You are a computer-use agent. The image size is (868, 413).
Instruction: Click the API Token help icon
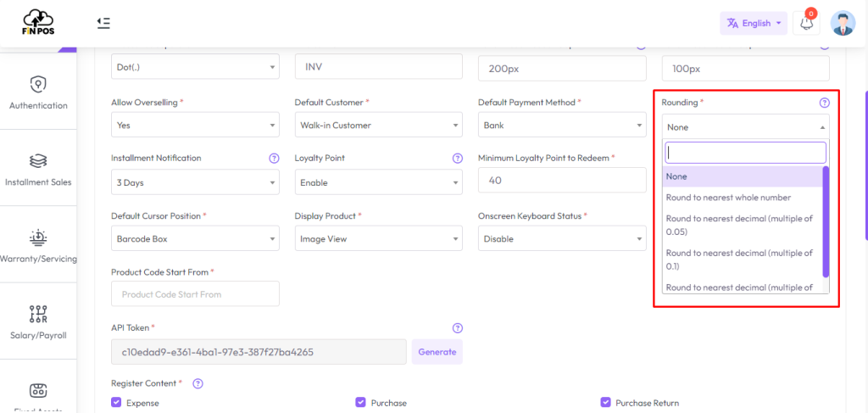coord(458,328)
